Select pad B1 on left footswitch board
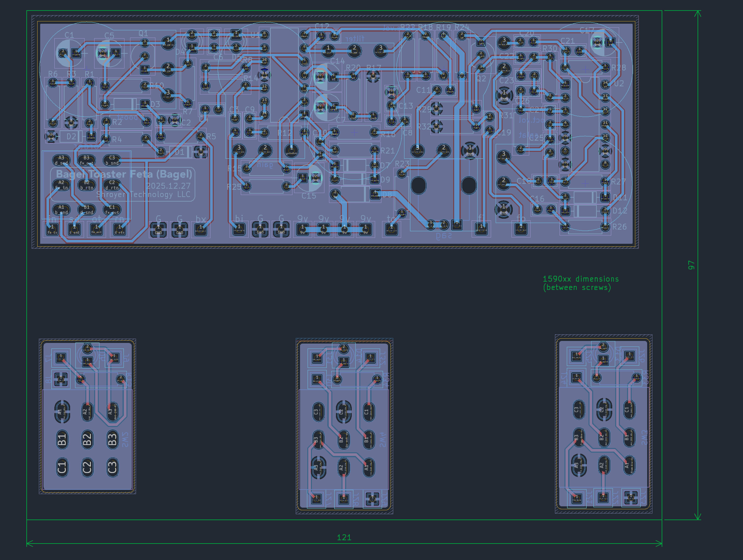The width and height of the screenshot is (743, 560). (62, 439)
